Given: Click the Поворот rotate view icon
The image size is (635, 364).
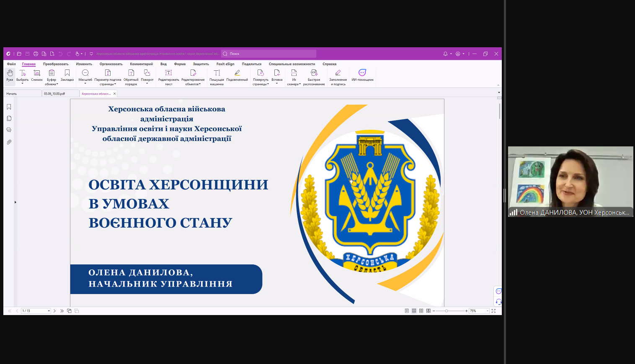Looking at the screenshot, I should coord(147,73).
